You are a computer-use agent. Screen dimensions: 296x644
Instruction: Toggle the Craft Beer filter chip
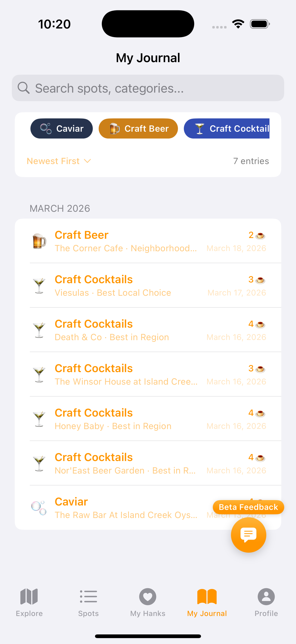click(x=138, y=128)
